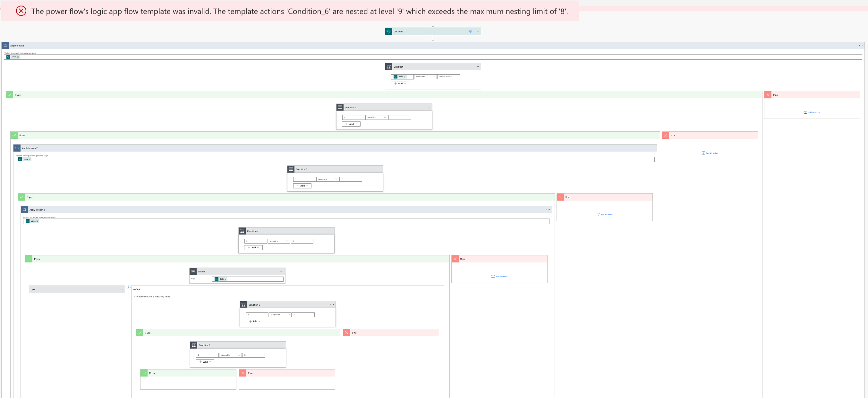Click Add an action in Condition 3's If no branch
The image size is (868, 398).
(604, 215)
